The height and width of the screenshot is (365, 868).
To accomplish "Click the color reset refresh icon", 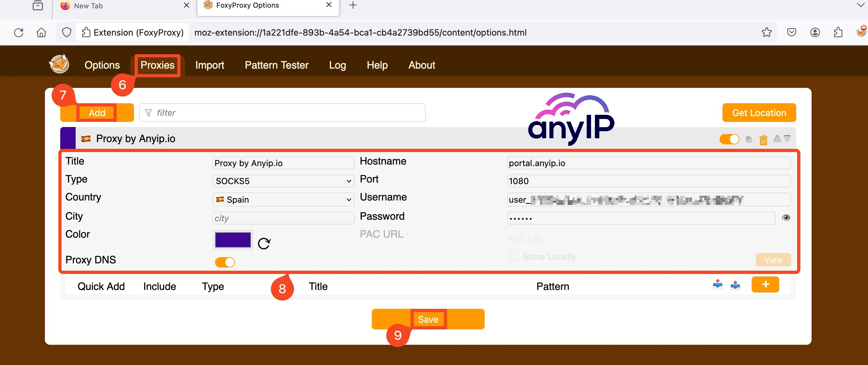I will coord(264,242).
